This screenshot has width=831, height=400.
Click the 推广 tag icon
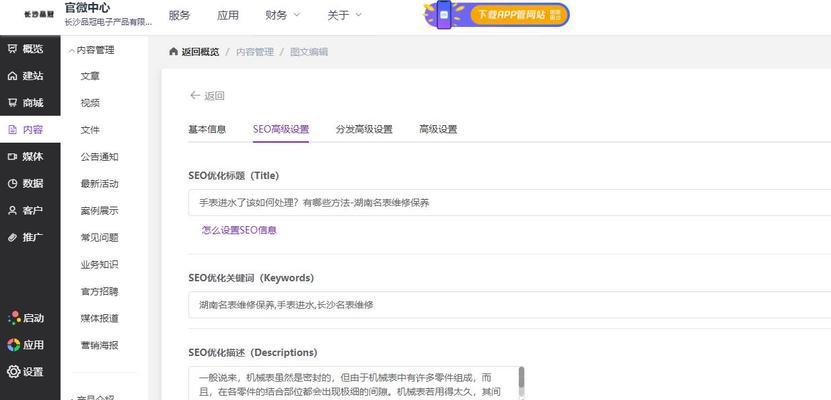click(13, 237)
